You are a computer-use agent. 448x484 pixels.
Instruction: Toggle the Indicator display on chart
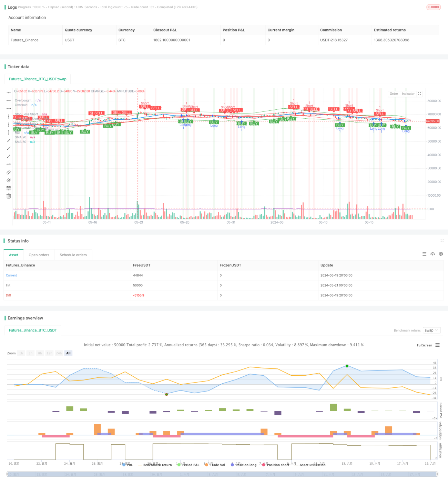click(x=408, y=93)
